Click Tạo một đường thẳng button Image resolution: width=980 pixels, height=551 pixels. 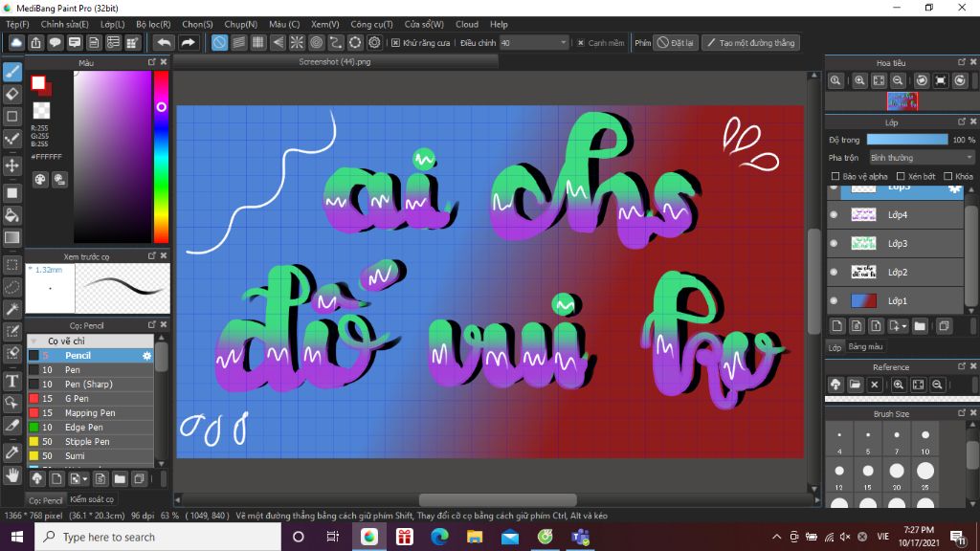tap(750, 42)
